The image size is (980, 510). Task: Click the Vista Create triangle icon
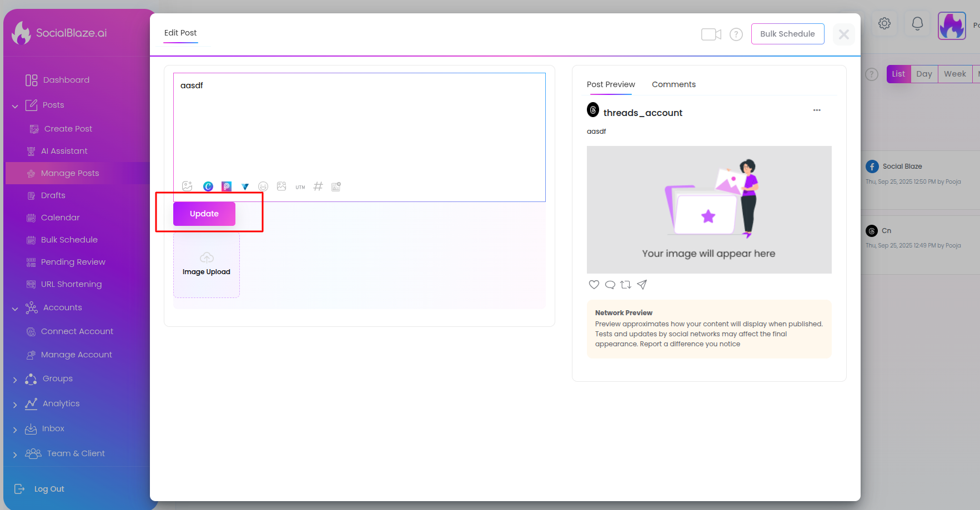245,186
